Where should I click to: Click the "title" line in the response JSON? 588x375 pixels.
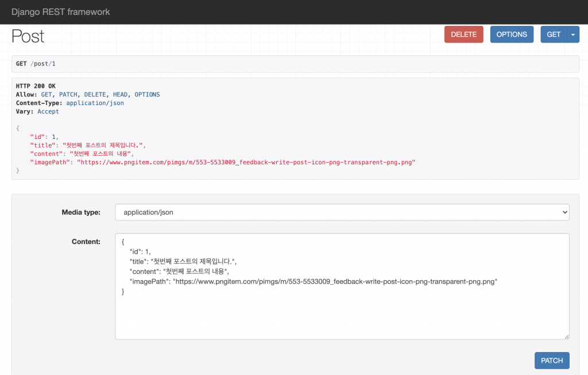(88, 145)
